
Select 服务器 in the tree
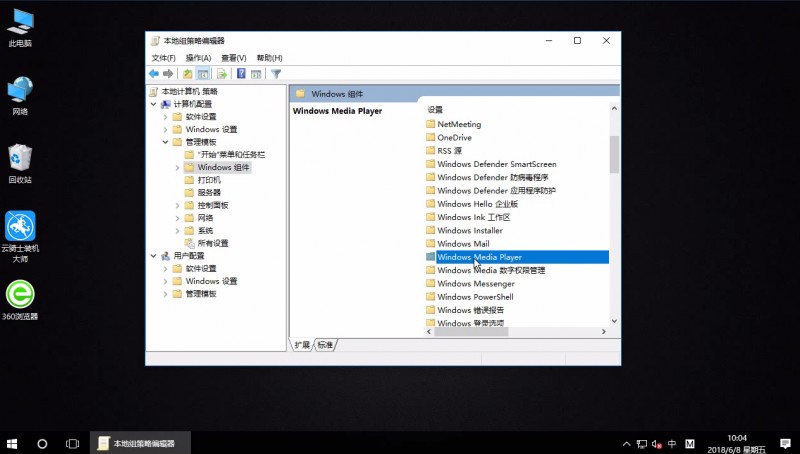click(209, 193)
